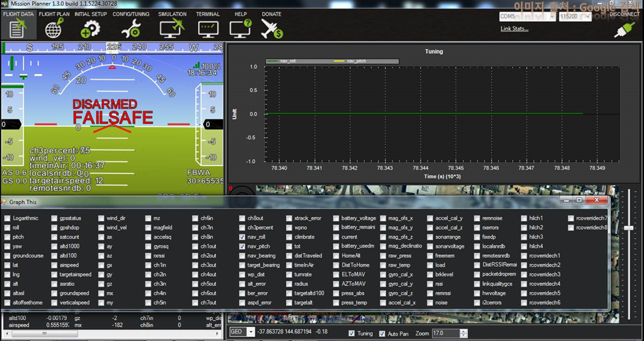Open the Help monitor icon
Image resolution: width=644 pixels, height=341 pixels.
[240, 29]
